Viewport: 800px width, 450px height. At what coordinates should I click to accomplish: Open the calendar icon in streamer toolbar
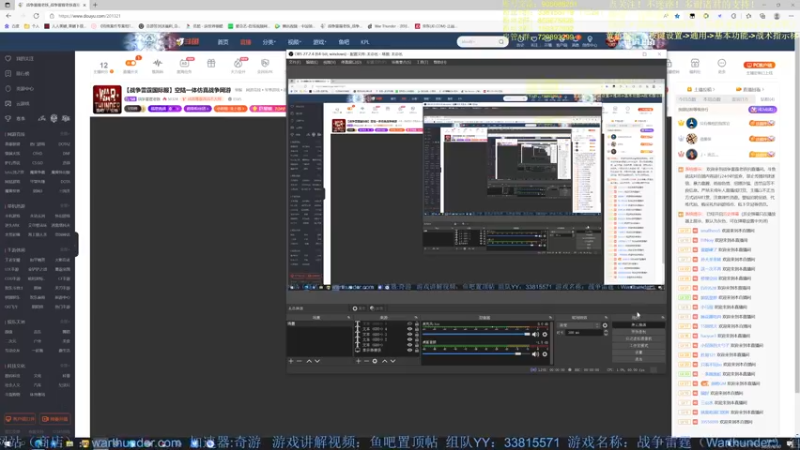(x=184, y=63)
